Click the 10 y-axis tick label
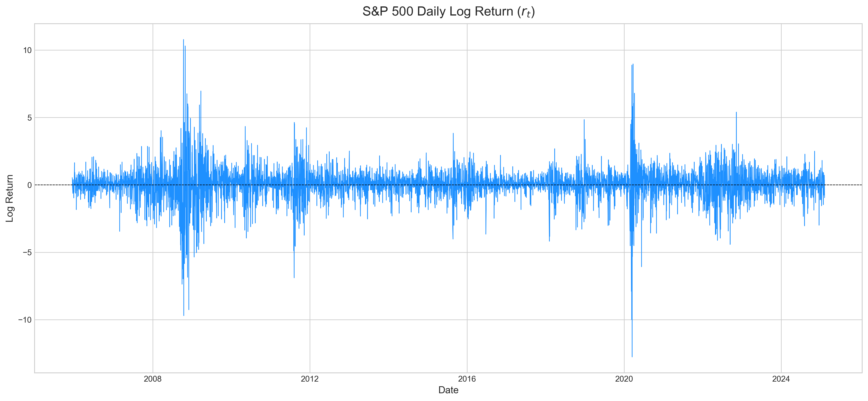Screen dimensions: 868x401 click(x=27, y=50)
